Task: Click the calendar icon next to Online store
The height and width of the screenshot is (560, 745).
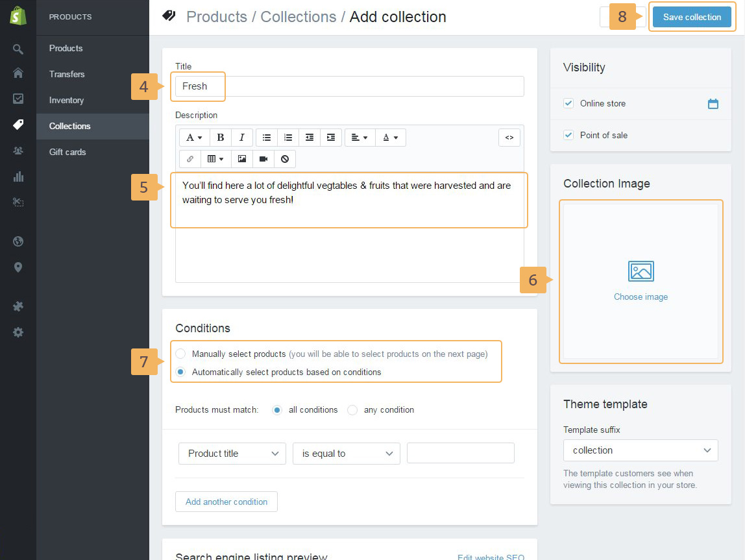Action: [713, 104]
